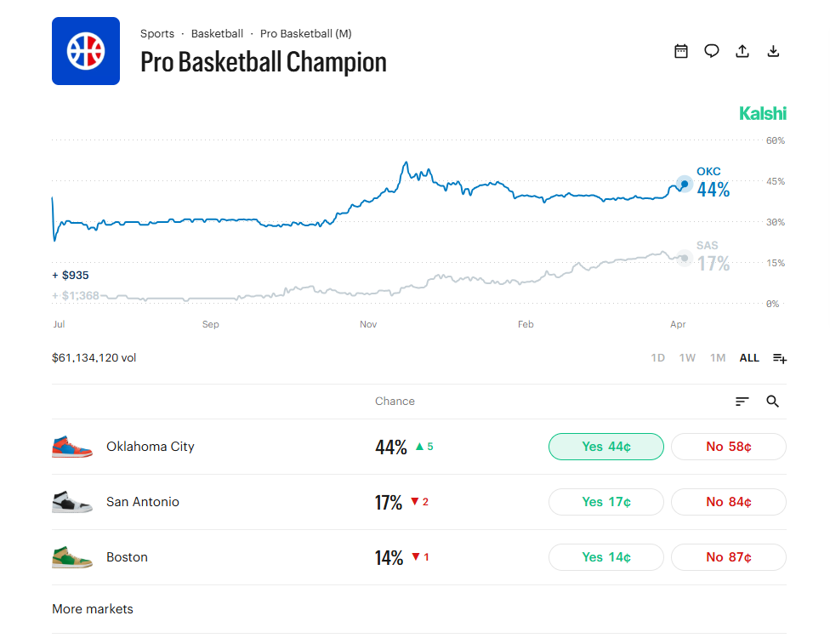Open the calendar icon in the header

point(680,50)
